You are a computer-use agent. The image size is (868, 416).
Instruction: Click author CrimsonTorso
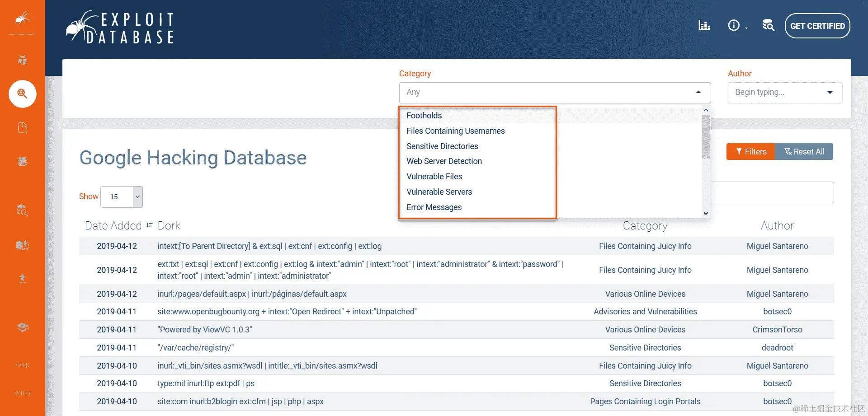pos(777,330)
